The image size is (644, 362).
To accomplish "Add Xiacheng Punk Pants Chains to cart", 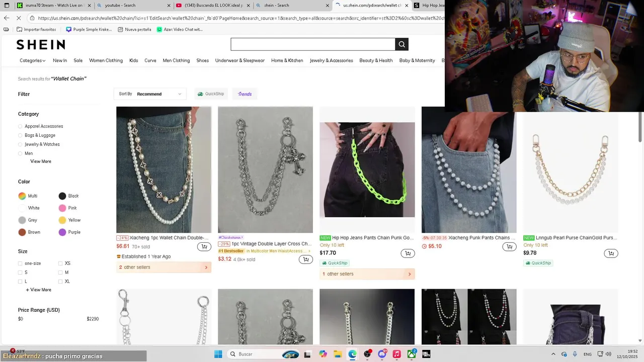I will [509, 246].
